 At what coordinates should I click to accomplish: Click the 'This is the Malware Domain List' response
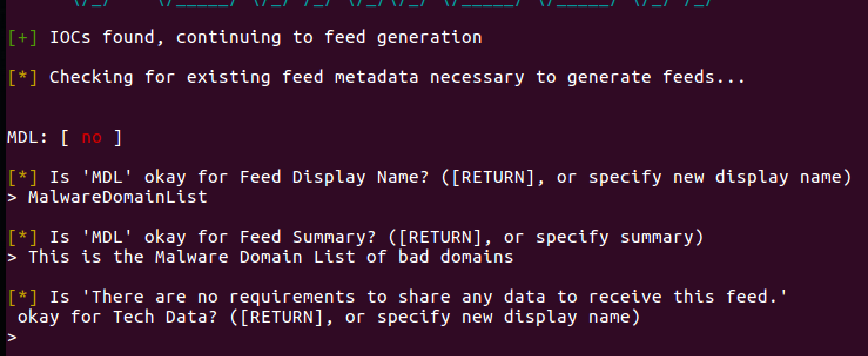(271, 257)
